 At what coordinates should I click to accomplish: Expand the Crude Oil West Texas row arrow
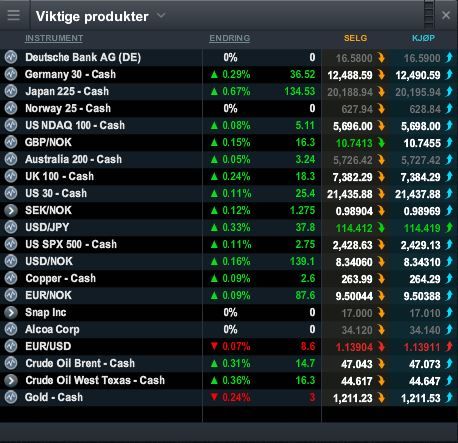tap(11, 380)
